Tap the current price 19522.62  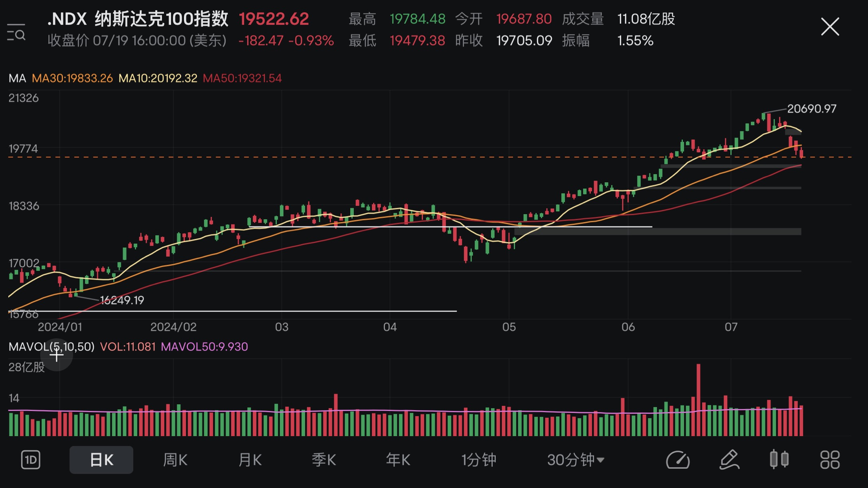pos(274,19)
